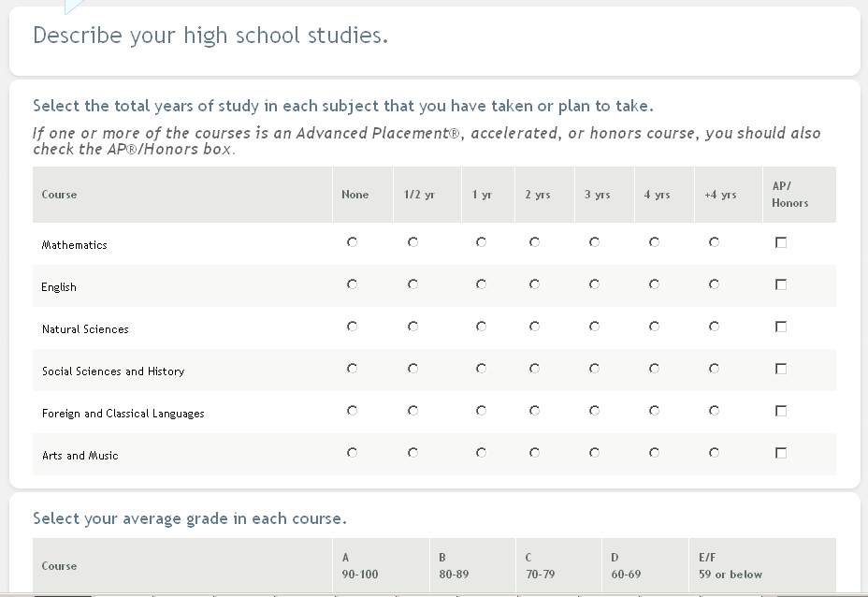Check AP/Honors for Social Sciences and History

tap(781, 369)
